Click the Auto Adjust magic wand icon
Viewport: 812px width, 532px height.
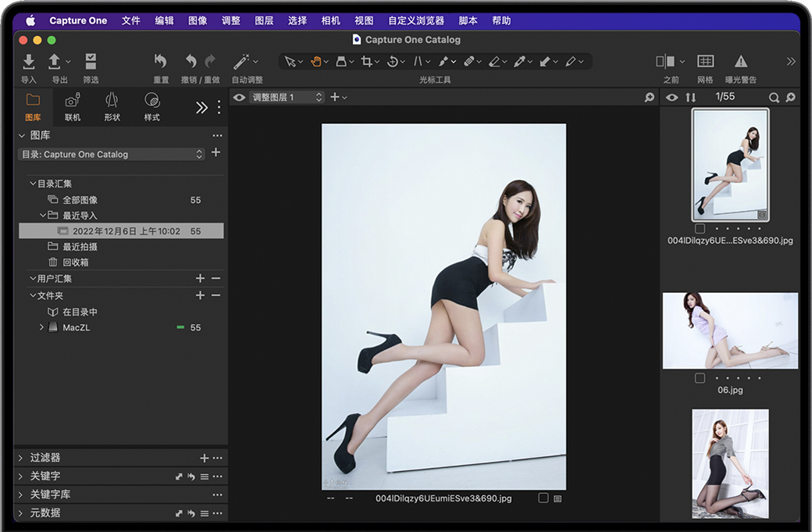(x=241, y=62)
